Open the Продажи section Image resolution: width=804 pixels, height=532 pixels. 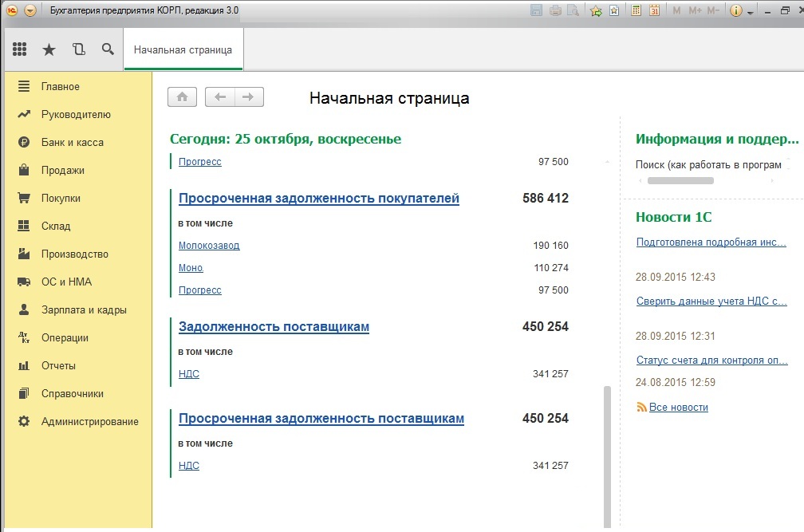point(62,170)
